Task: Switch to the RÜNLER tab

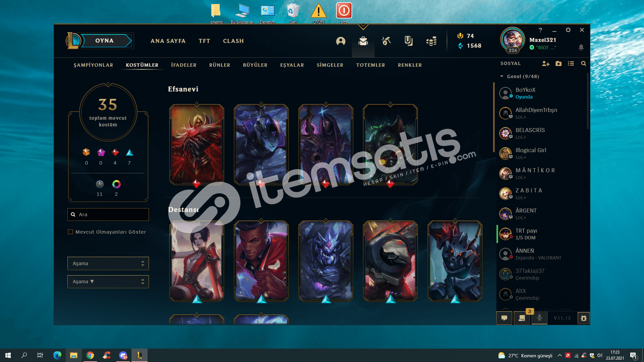Action: tap(220, 65)
